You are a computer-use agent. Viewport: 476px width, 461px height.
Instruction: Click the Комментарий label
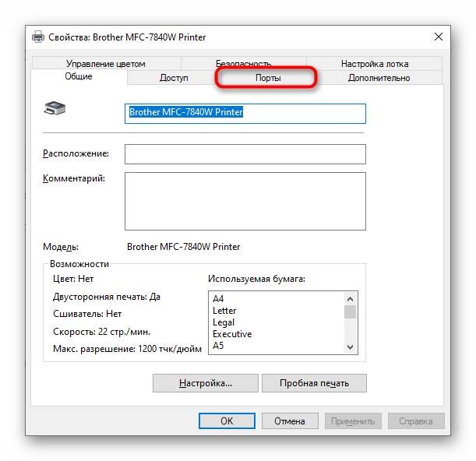coord(74,178)
